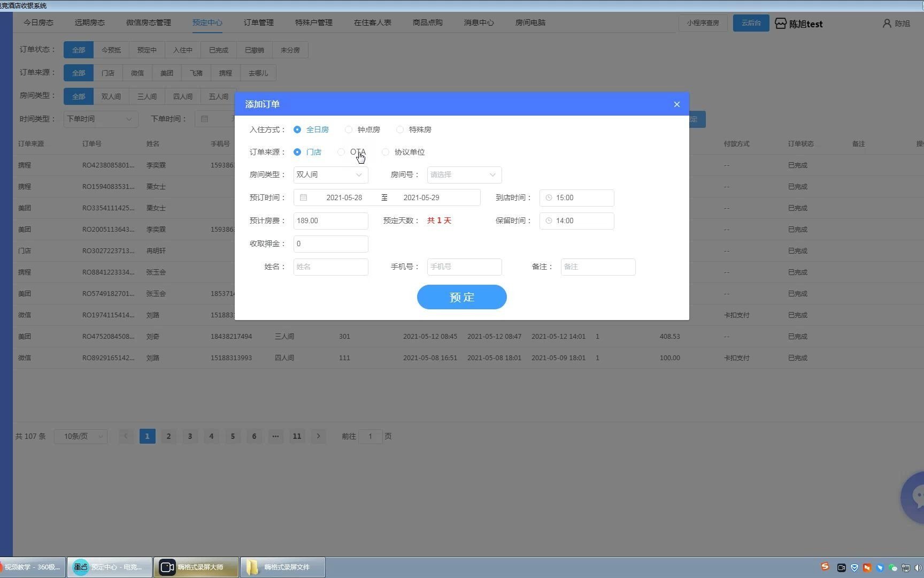The image size is (924, 578).
Task: Select 特殊房 check-in mode
Action: [x=414, y=130]
